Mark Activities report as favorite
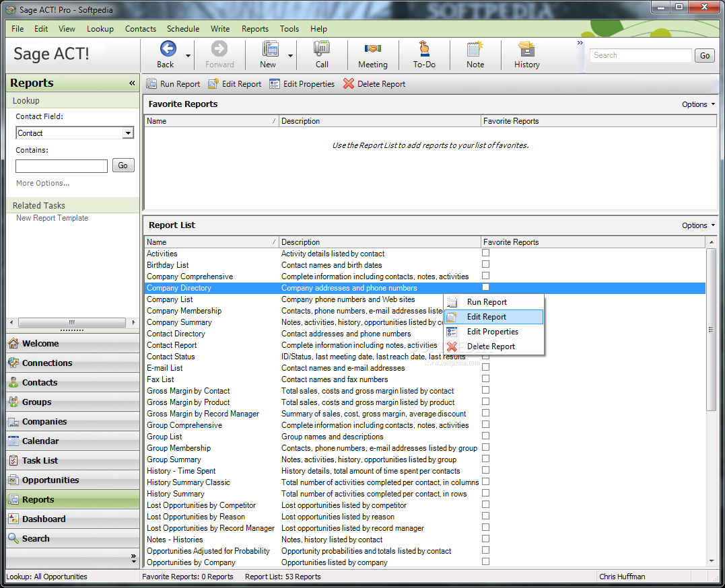725x588 pixels. coord(485,253)
